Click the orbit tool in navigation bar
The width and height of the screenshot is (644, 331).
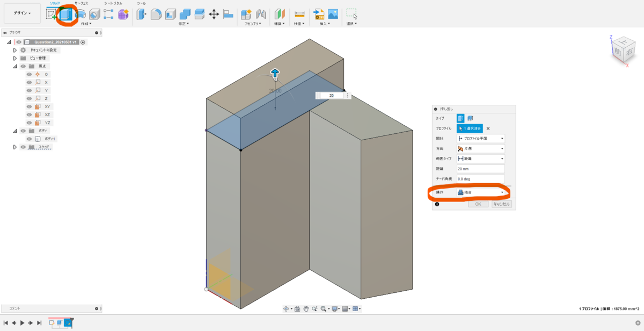287,308
